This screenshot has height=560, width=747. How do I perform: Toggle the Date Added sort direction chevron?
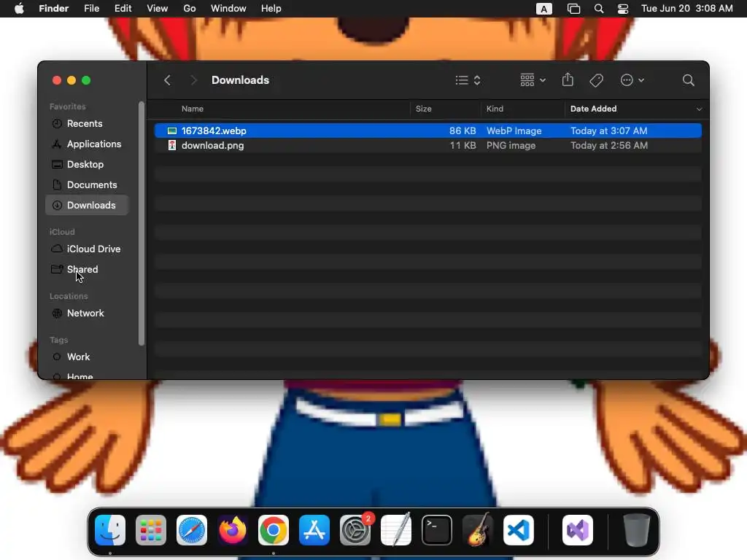pos(699,109)
